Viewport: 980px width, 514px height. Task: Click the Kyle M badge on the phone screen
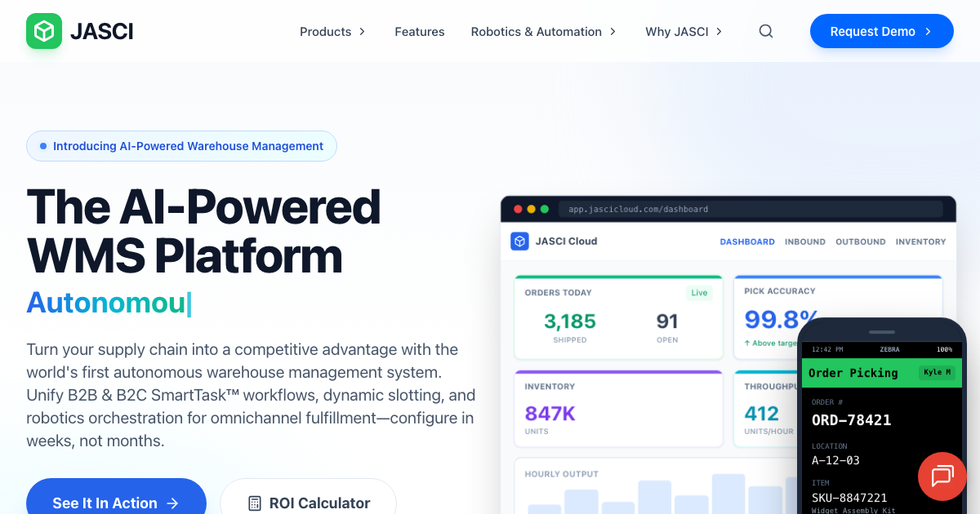point(936,373)
